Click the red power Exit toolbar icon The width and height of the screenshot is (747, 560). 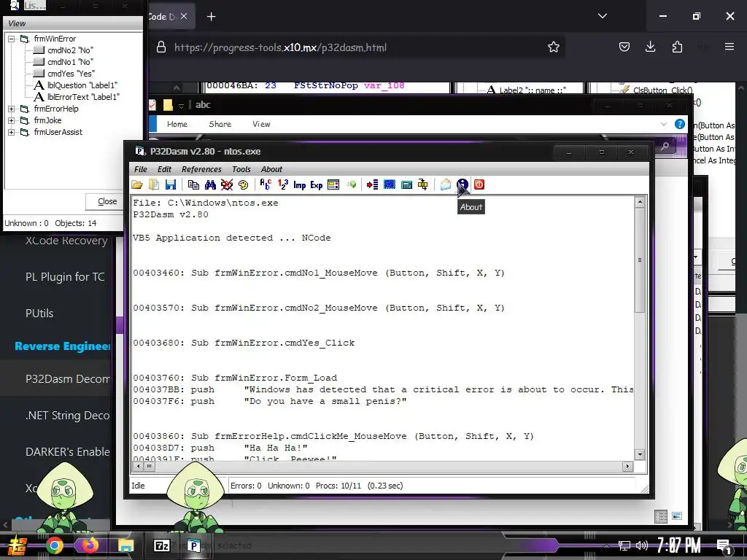[479, 184]
